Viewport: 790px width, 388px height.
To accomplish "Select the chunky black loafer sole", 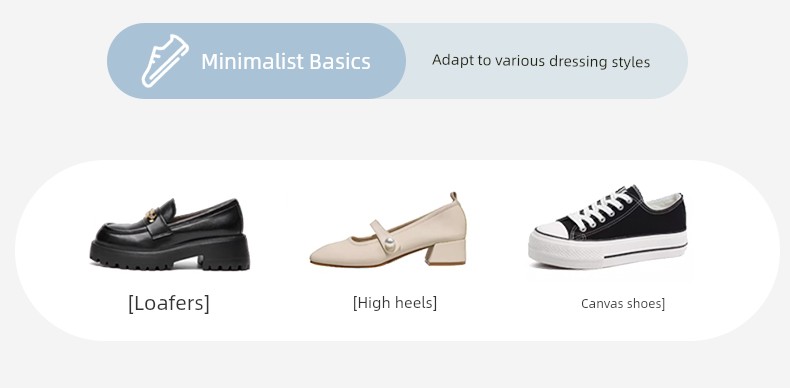I will point(170,253).
